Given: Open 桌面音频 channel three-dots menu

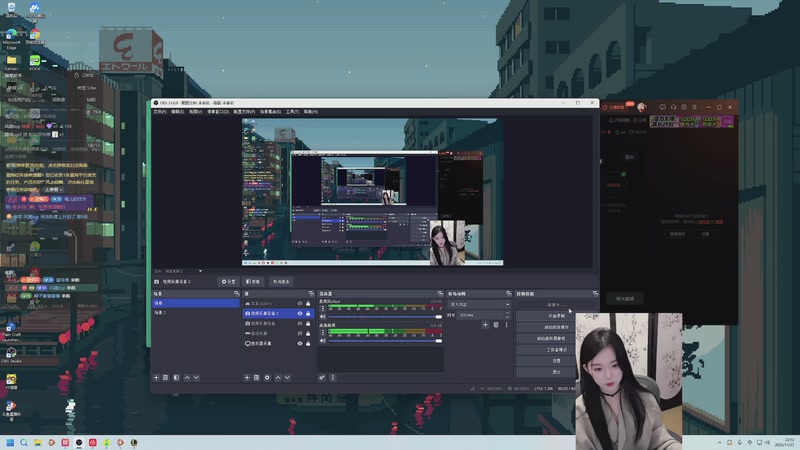Looking at the screenshot, I should click(322, 332).
